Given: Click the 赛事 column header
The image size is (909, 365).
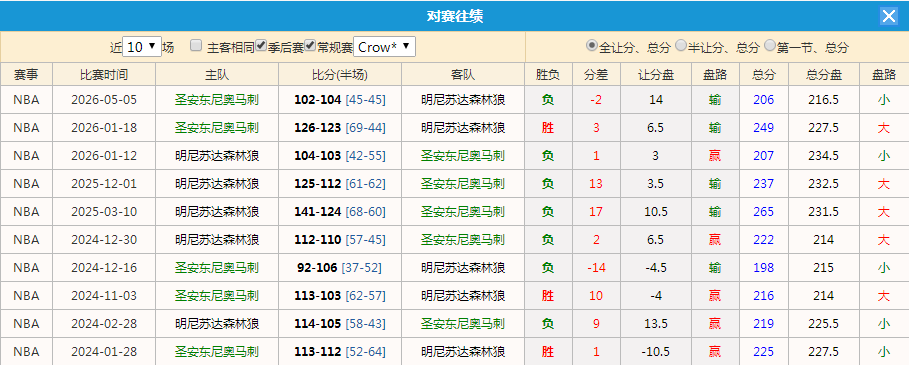Looking at the screenshot, I should click(x=26, y=75).
